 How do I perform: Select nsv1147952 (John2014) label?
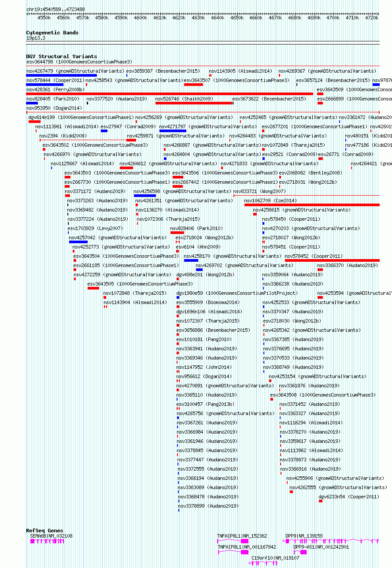(x=204, y=367)
